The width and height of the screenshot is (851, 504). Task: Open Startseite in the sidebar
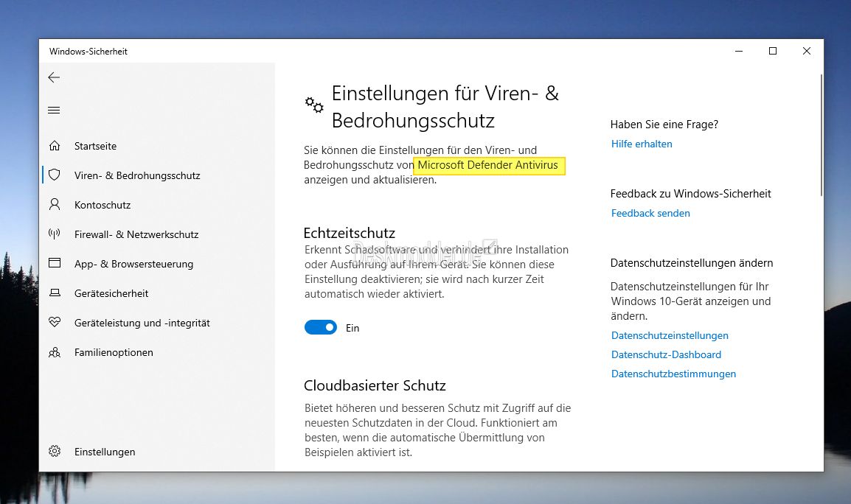click(x=96, y=146)
